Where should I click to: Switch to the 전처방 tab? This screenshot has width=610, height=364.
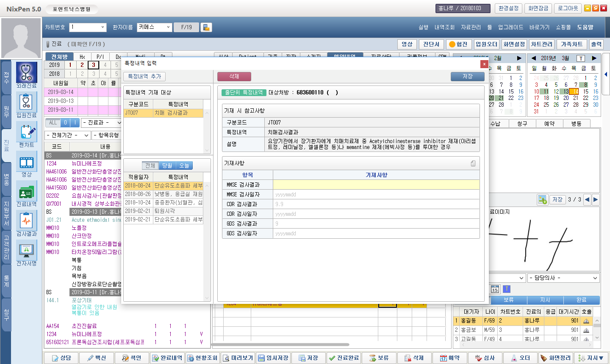(59, 57)
